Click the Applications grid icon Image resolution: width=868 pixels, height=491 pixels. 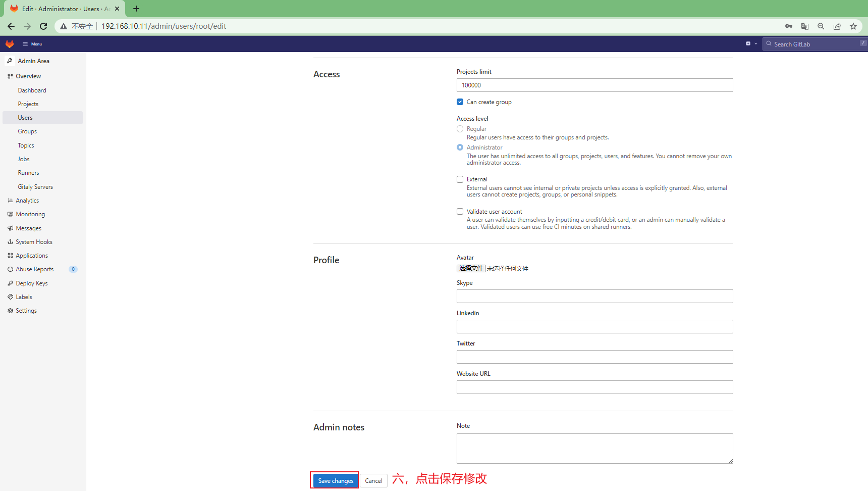click(10, 256)
